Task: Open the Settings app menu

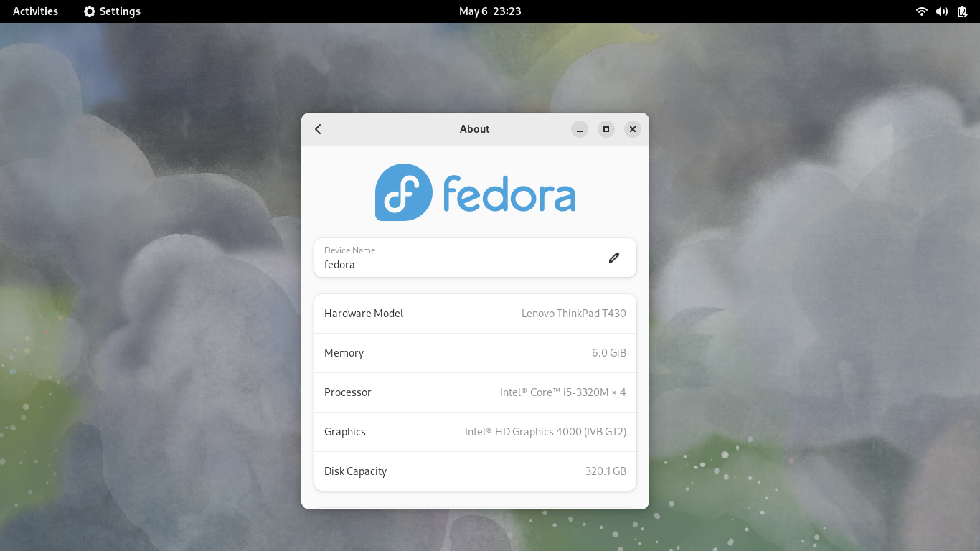Action: 112,11
